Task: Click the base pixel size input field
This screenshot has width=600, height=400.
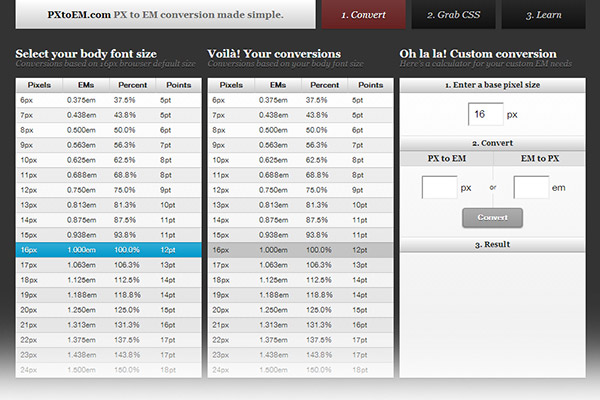Action: pyautogui.click(x=484, y=115)
